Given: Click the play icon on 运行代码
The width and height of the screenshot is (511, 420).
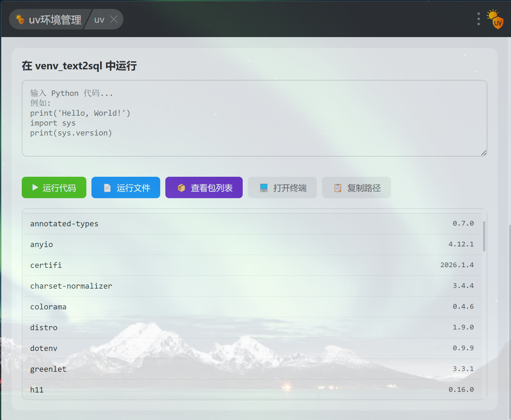Looking at the screenshot, I should tap(35, 188).
